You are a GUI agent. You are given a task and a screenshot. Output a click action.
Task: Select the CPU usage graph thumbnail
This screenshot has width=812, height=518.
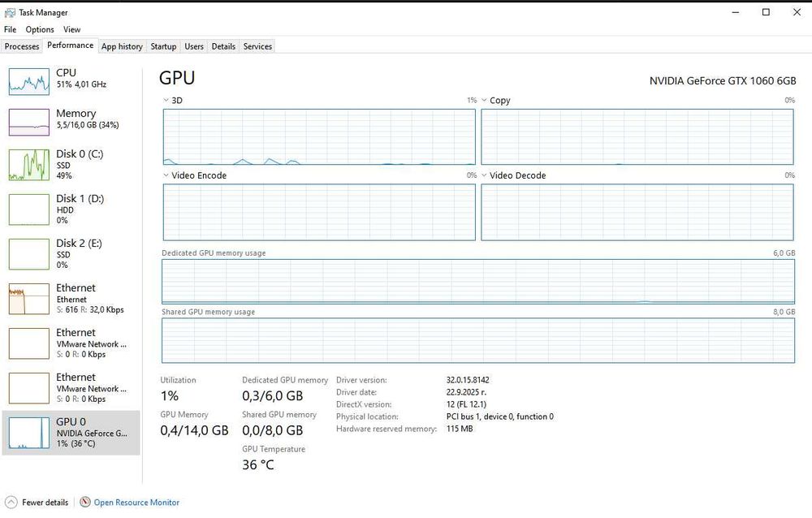click(x=29, y=82)
